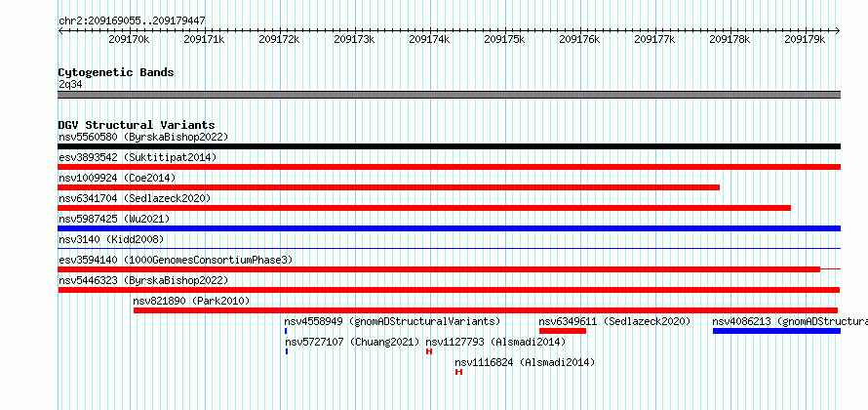Click the 209172k ruler tick label
The width and height of the screenshot is (868, 410).
(279, 39)
